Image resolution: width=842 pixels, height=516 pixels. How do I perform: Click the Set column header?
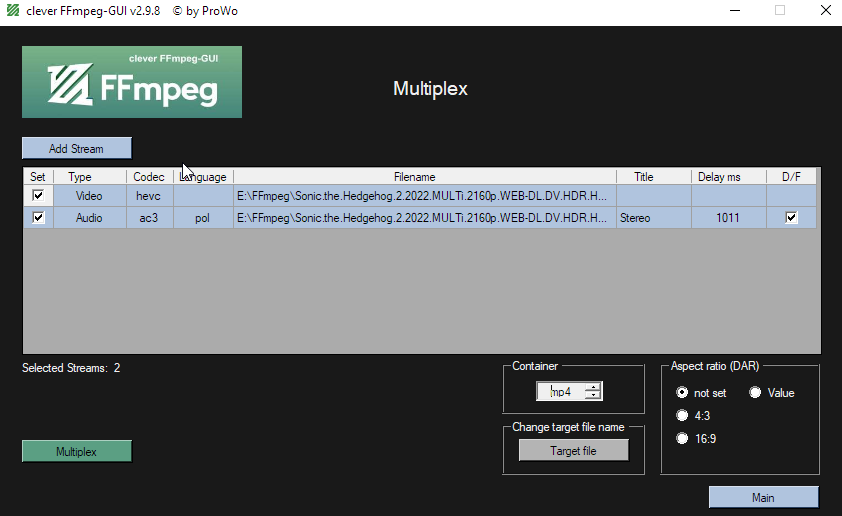[x=38, y=177]
